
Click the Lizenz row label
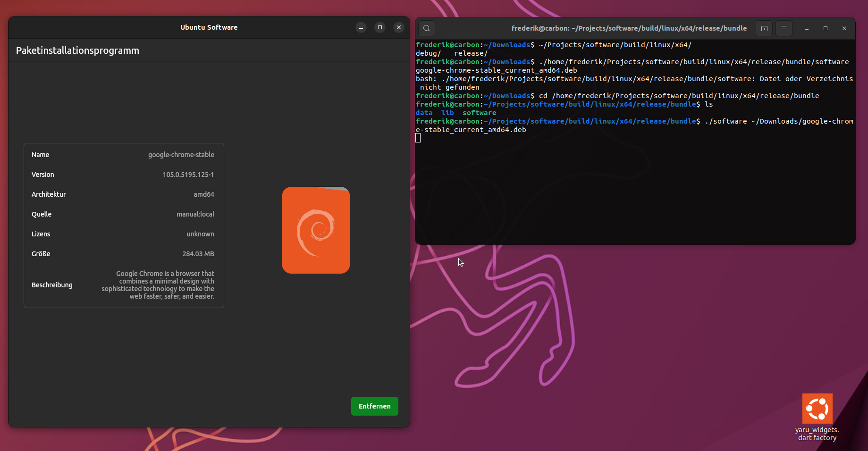41,234
